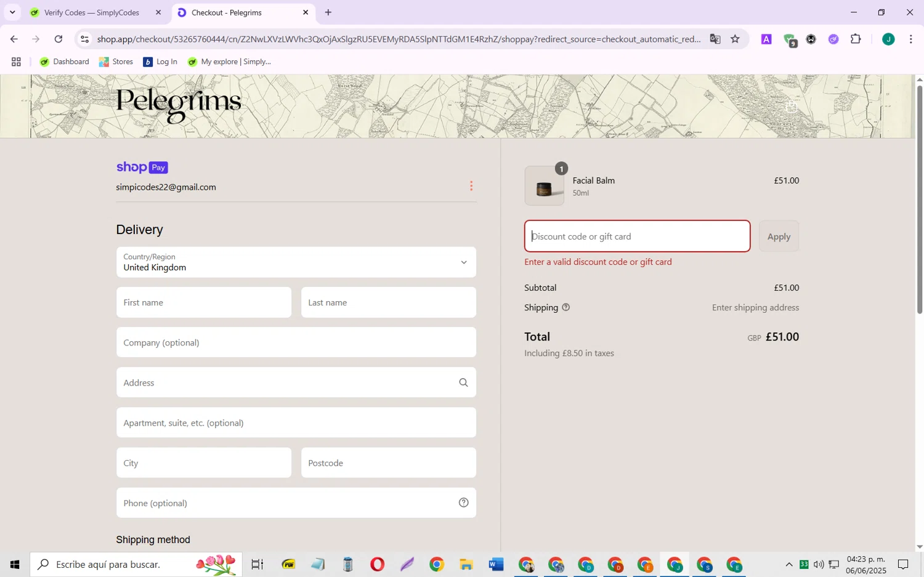Image resolution: width=924 pixels, height=577 pixels.
Task: Click the 'Enter shipping address' text
Action: tap(755, 307)
